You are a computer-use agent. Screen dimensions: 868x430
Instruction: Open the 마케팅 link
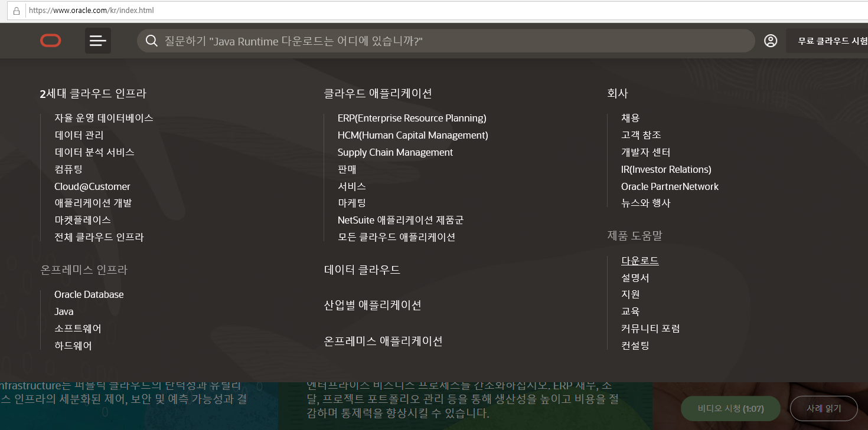[352, 203]
